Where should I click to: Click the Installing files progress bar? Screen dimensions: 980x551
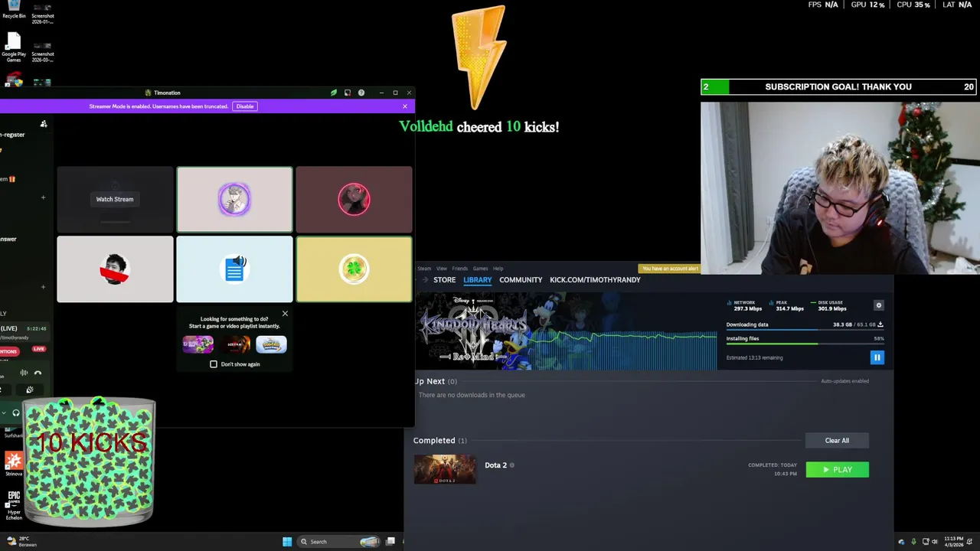click(805, 344)
